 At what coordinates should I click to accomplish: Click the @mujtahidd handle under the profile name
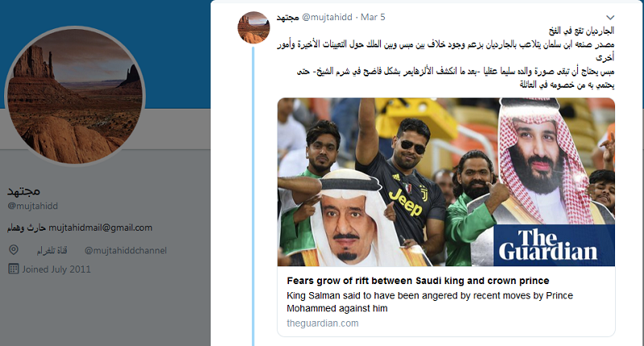tap(33, 207)
